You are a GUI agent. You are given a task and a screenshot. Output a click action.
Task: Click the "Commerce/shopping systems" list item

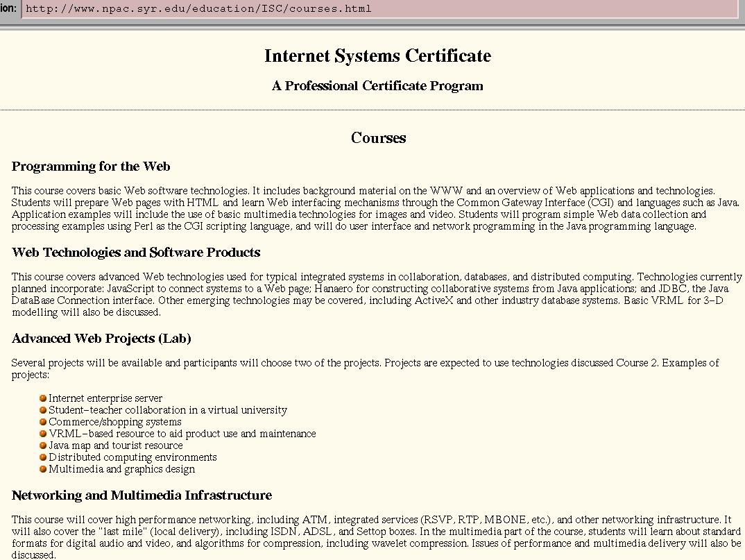pos(115,422)
